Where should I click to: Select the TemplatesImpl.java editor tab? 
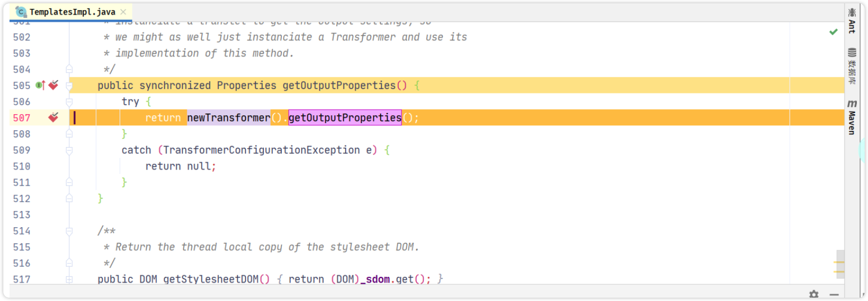click(x=72, y=12)
